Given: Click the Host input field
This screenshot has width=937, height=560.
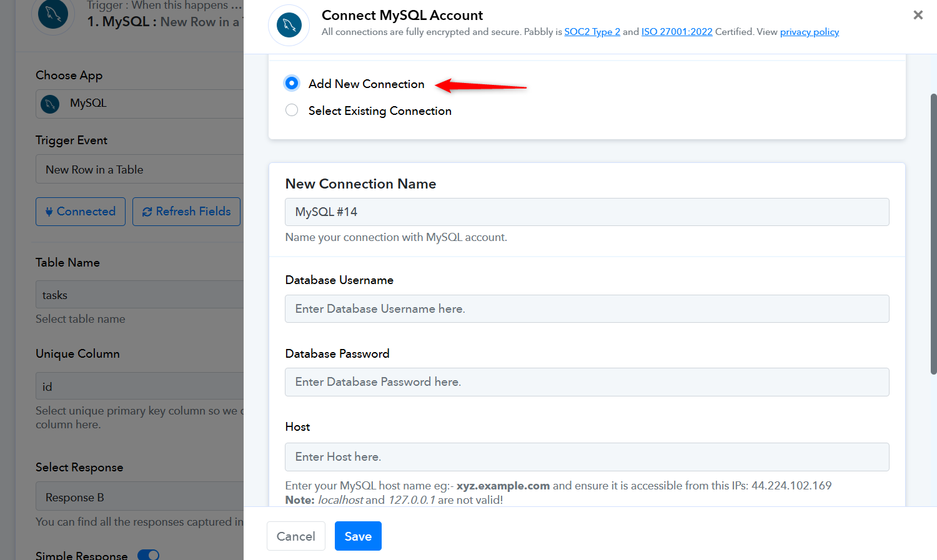Looking at the screenshot, I should click(587, 457).
